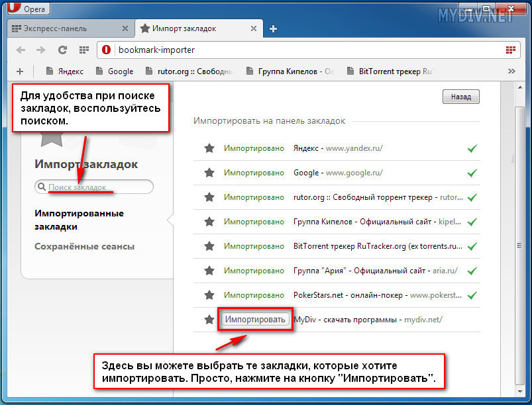Image resolution: width=532 pixels, height=405 pixels.
Task: Click Импортировано label in PokerStars.net row
Action: click(x=254, y=295)
